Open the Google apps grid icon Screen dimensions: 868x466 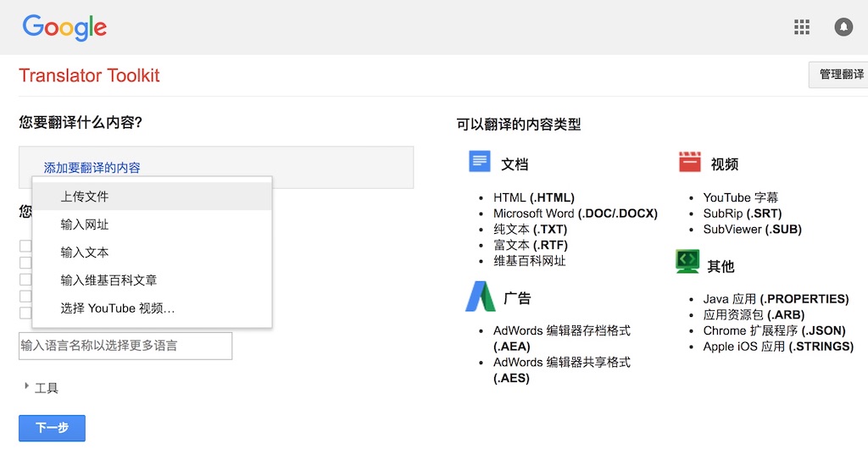(x=801, y=27)
